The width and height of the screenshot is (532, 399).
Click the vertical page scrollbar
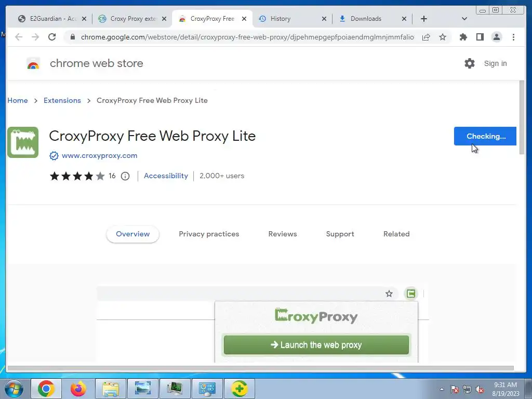(522, 118)
